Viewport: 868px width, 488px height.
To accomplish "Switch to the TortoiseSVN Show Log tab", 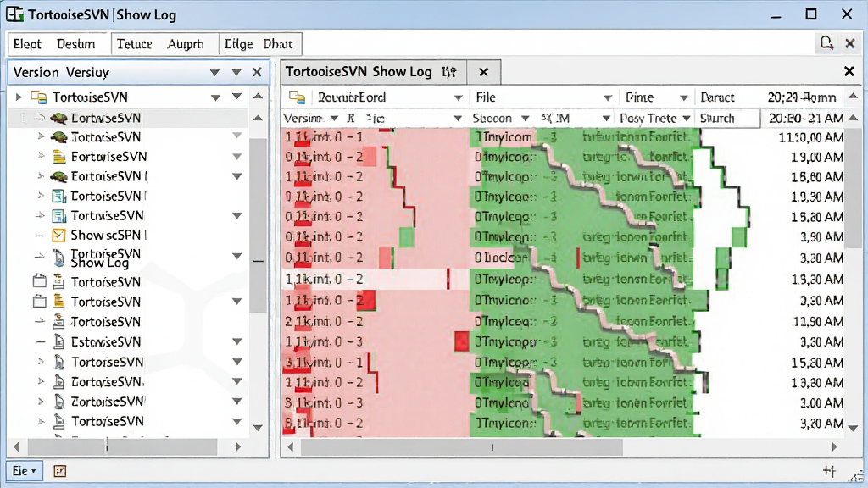I will (x=374, y=72).
